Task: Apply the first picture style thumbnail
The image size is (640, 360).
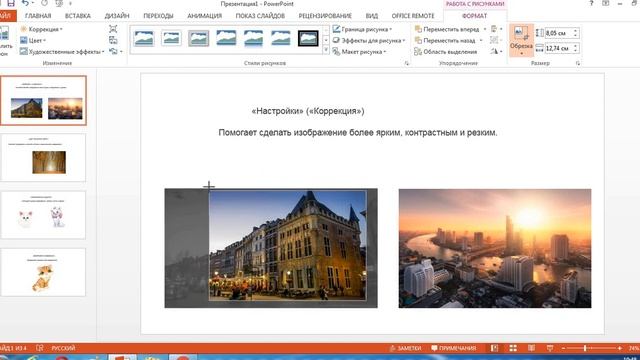Action: pos(144,38)
